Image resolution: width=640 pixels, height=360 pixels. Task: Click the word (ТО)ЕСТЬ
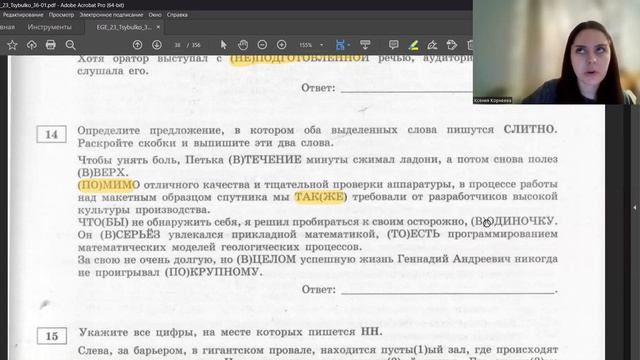(x=413, y=234)
